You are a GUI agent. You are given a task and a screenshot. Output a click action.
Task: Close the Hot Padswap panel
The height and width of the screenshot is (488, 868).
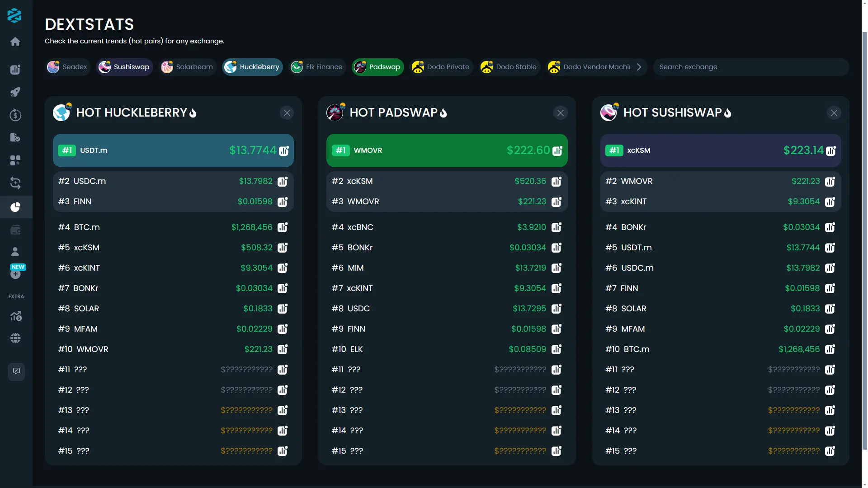[x=561, y=113]
